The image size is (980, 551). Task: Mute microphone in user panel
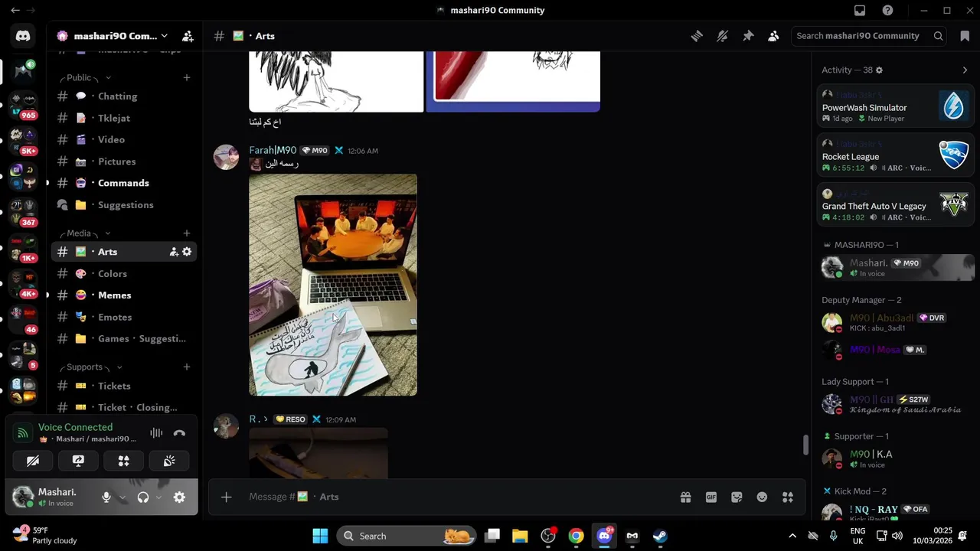pos(106,497)
